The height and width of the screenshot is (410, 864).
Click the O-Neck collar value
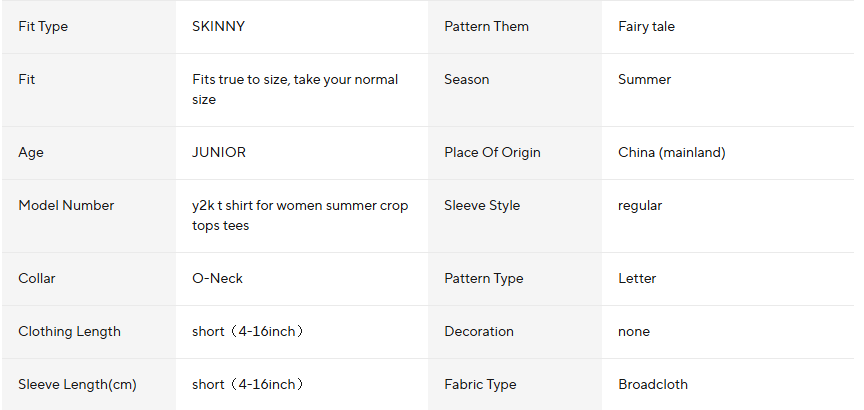[x=217, y=279]
